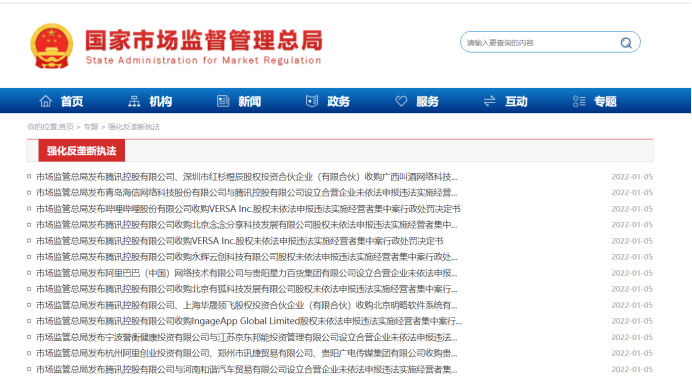Click the organization chart icon beside 机构
The image size is (692, 380).
pyautogui.click(x=134, y=101)
